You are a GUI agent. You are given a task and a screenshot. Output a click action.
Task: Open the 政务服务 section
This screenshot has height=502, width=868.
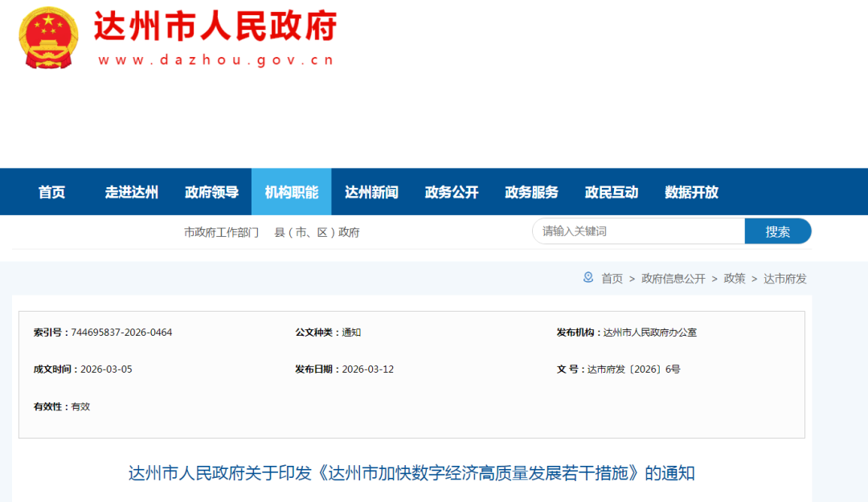[x=532, y=191]
